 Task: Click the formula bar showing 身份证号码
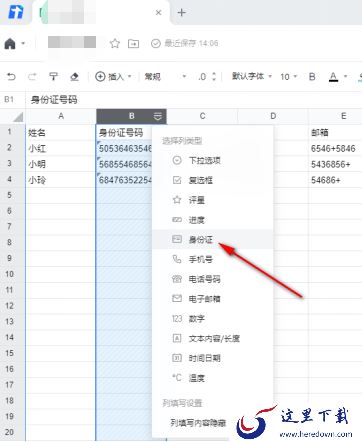click(193, 99)
